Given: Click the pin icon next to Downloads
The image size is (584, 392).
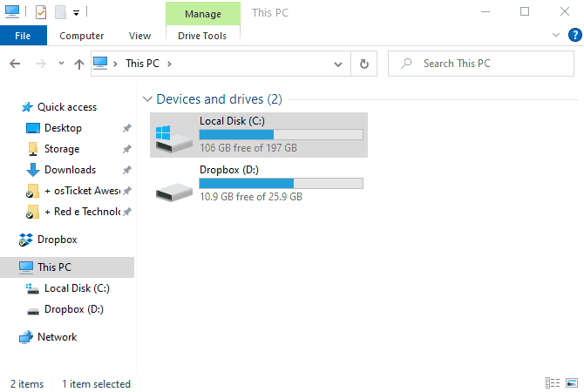Looking at the screenshot, I should 127,170.
